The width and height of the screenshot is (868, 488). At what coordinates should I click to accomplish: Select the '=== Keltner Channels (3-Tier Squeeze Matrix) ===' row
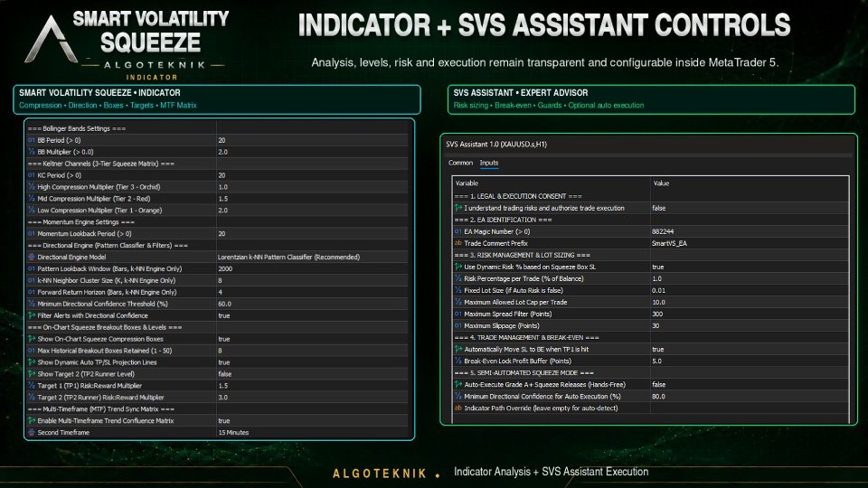(x=218, y=164)
